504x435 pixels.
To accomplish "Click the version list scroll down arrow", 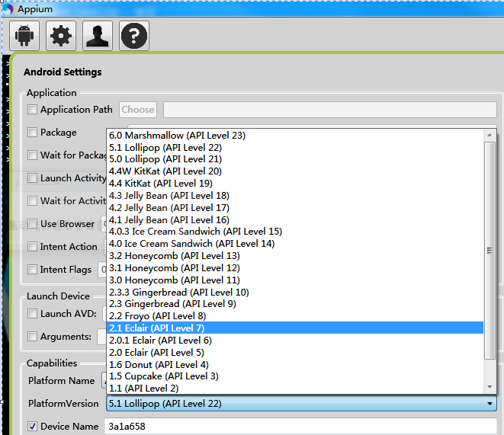I will pyautogui.click(x=490, y=387).
